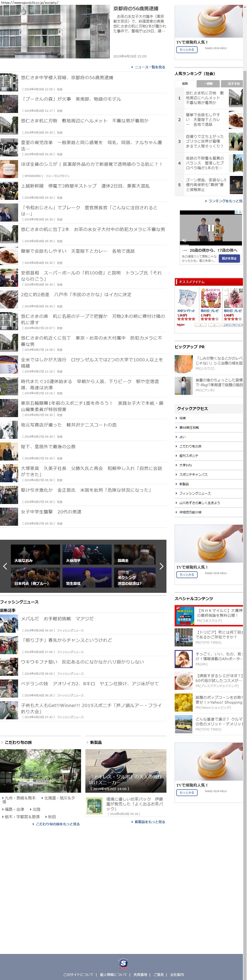Screen dimensions: 247x980
Task: Switch to the 一週間 ranking tab
Action: tap(208, 83)
